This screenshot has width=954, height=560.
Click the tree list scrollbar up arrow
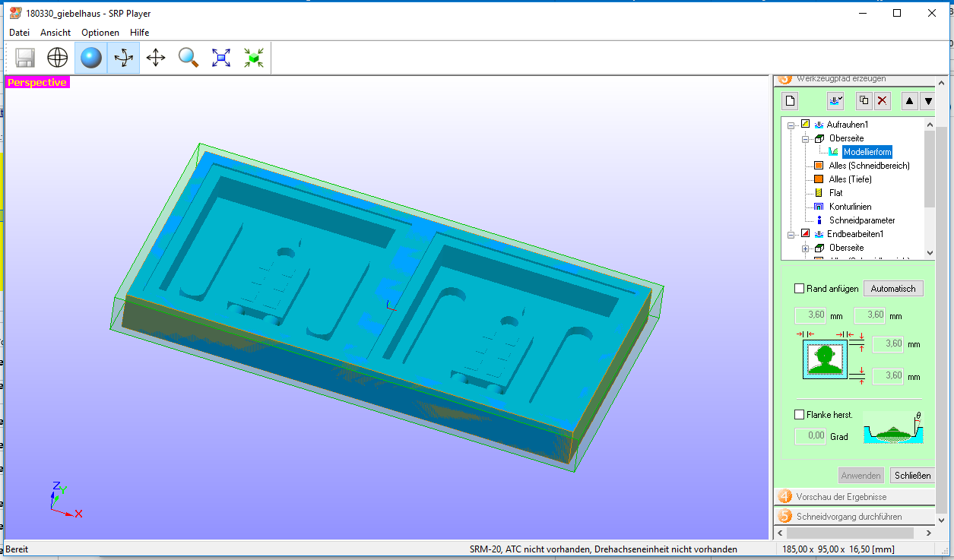(x=930, y=124)
